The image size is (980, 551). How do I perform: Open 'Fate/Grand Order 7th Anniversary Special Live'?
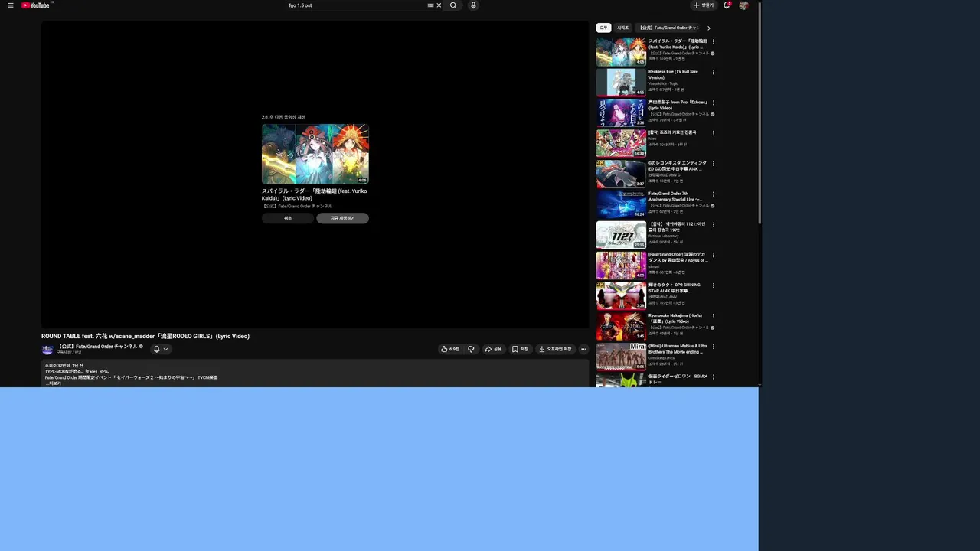(x=675, y=197)
